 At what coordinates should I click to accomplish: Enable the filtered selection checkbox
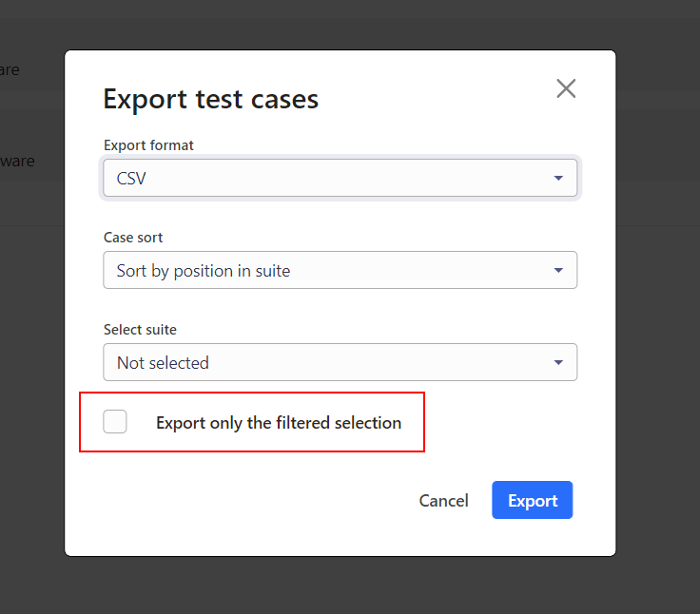tap(115, 422)
